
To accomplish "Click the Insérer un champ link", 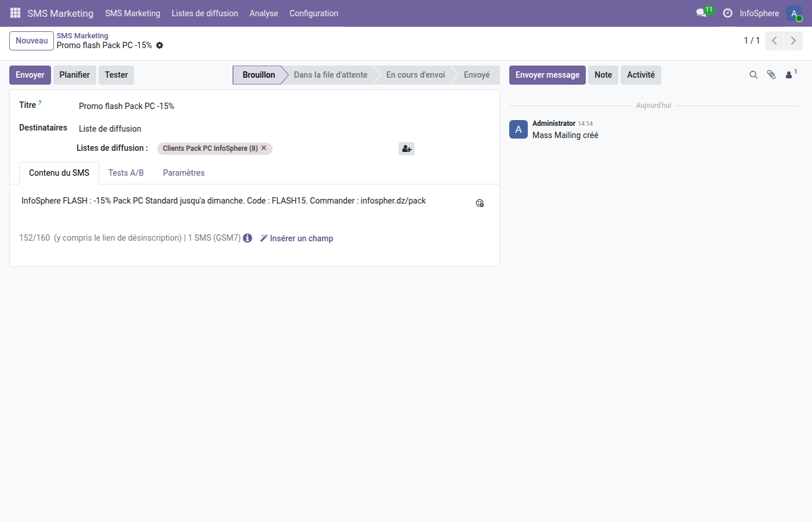I will (296, 238).
